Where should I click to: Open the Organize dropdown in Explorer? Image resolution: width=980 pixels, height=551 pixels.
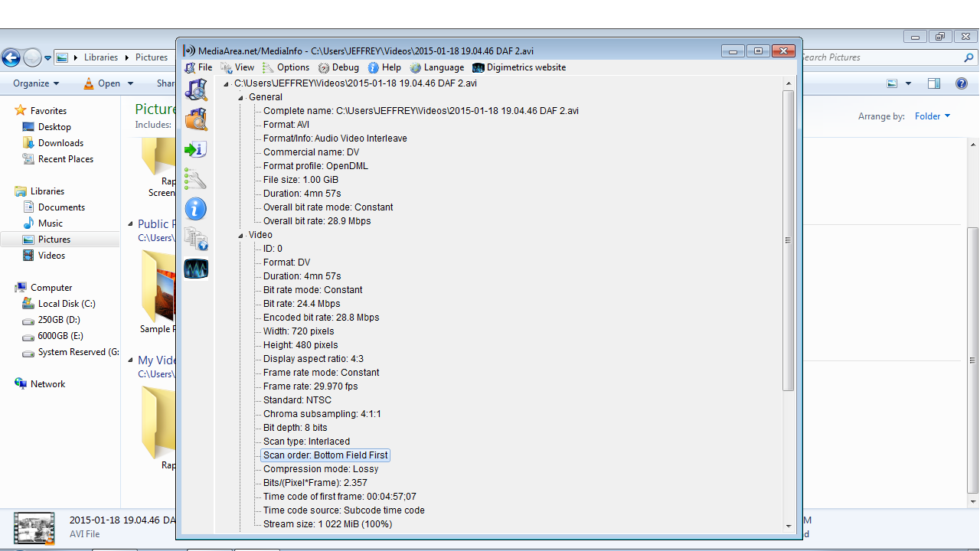36,83
